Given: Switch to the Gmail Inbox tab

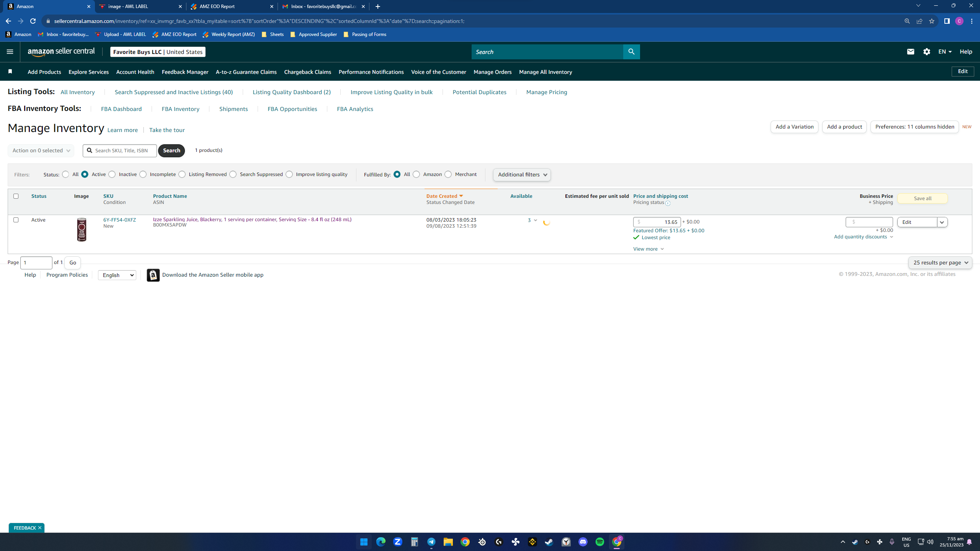Looking at the screenshot, I should click(323, 7).
